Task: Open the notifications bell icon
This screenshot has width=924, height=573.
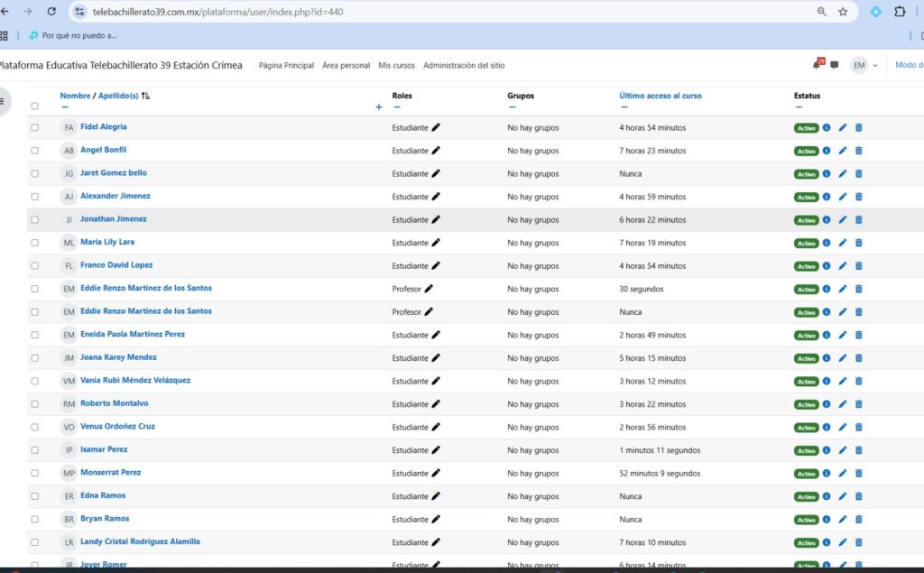Action: click(x=817, y=65)
